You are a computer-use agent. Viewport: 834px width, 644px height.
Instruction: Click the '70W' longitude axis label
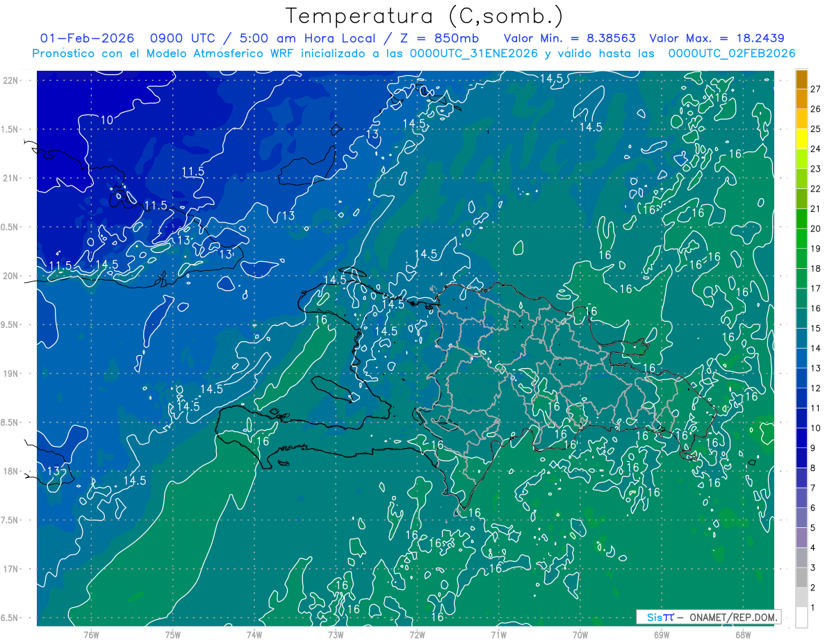[x=580, y=634]
